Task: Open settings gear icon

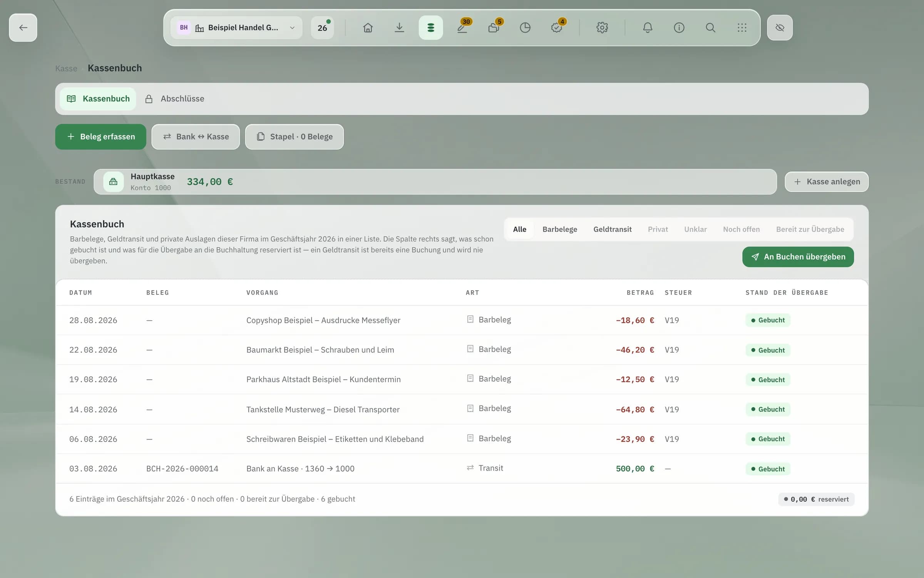Action: click(602, 28)
